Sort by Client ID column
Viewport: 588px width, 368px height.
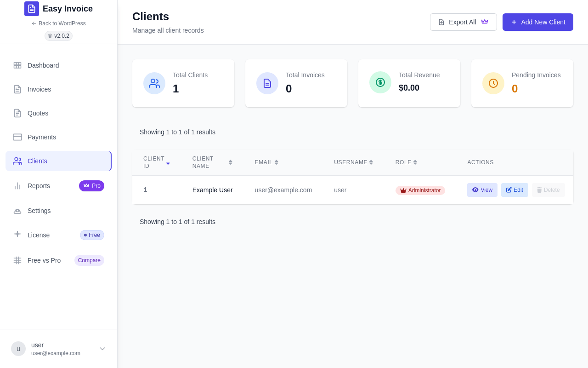(157, 162)
